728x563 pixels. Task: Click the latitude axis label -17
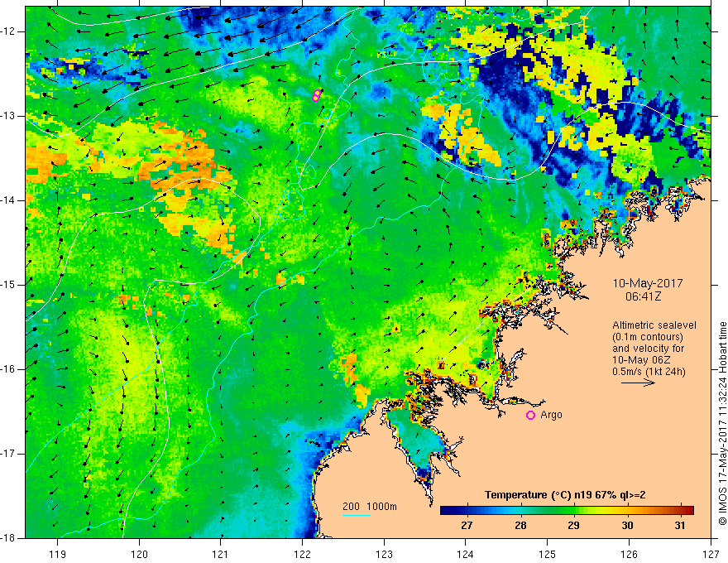(x=9, y=454)
